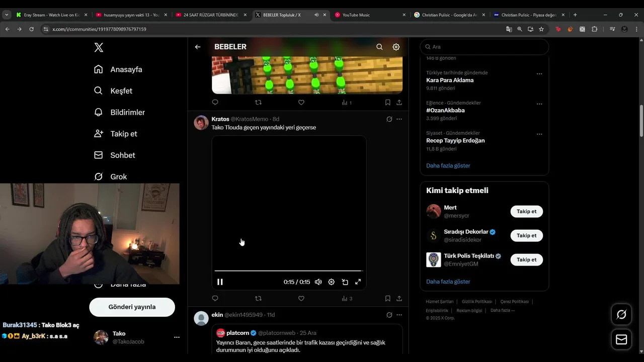Viewport: 644px width, 362px height.
Task: Open floating messages envelope button
Action: tap(621, 340)
